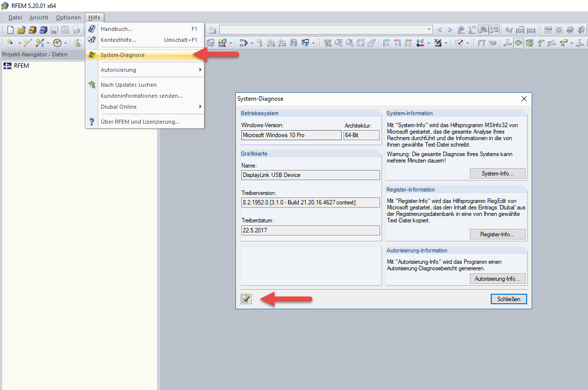Select the circle with checkmark tool icon

57,43
